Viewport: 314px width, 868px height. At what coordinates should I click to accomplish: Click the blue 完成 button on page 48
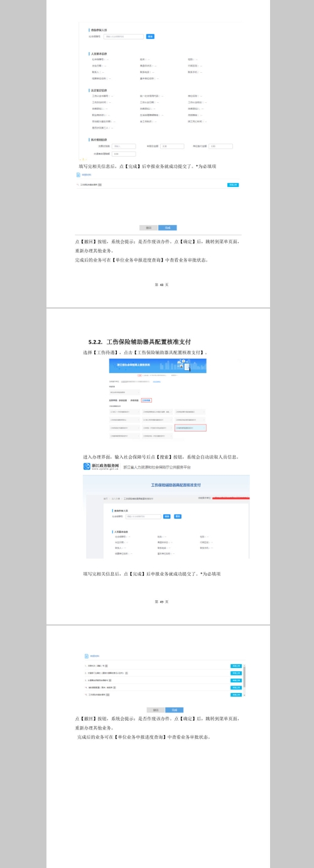(x=168, y=228)
